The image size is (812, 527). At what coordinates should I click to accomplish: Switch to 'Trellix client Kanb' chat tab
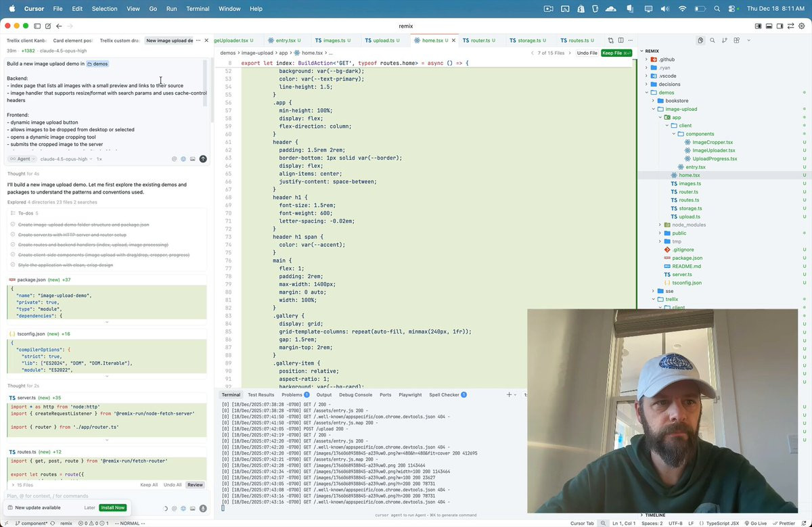point(26,41)
